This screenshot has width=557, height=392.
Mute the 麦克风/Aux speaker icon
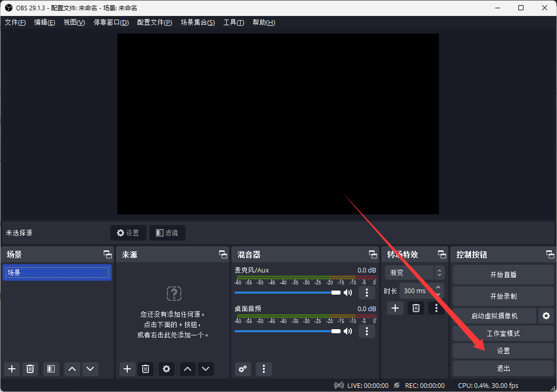tap(348, 293)
